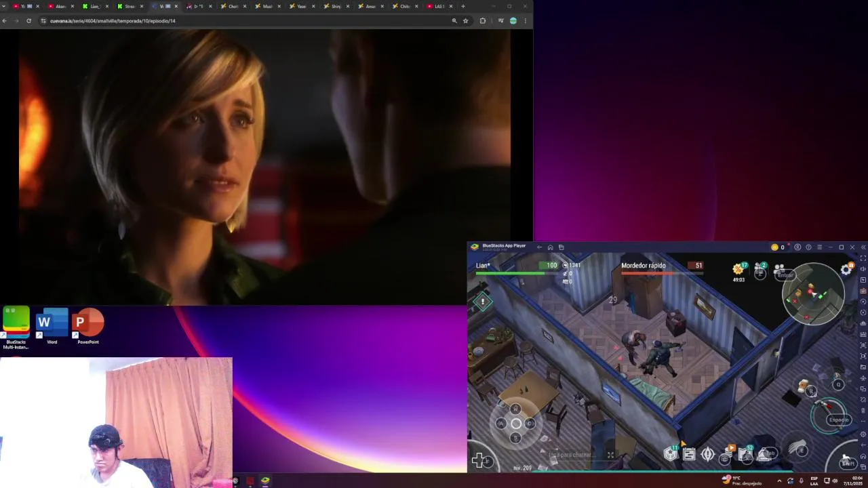Collapse the BlueStacks side toolbar chevron
This screenshot has height=488, width=868.
pyautogui.click(x=863, y=247)
